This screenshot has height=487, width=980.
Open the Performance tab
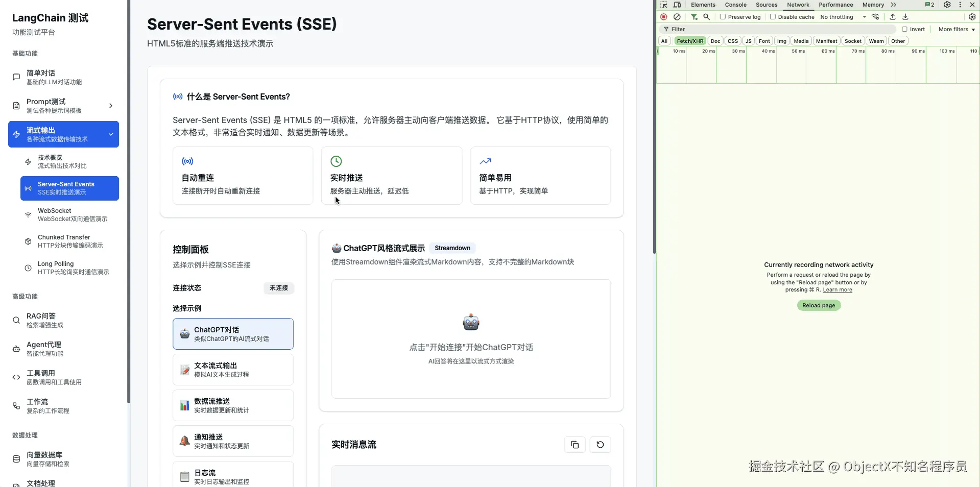pos(836,5)
